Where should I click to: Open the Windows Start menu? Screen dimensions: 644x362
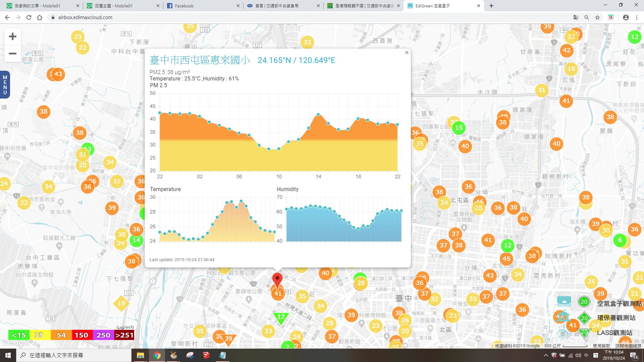tap(8, 355)
